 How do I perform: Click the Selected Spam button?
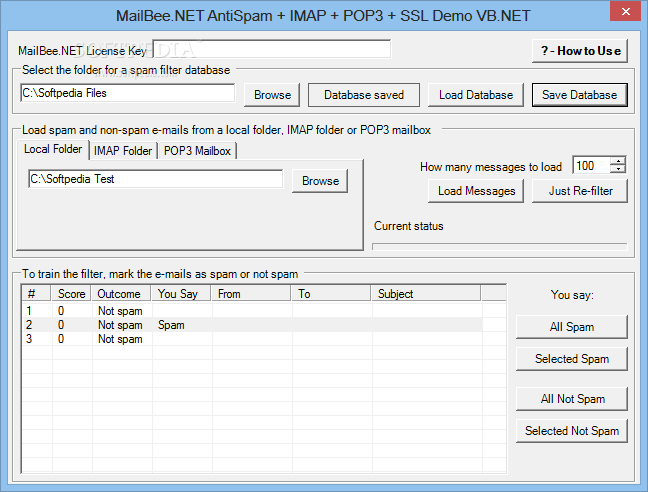[572, 359]
